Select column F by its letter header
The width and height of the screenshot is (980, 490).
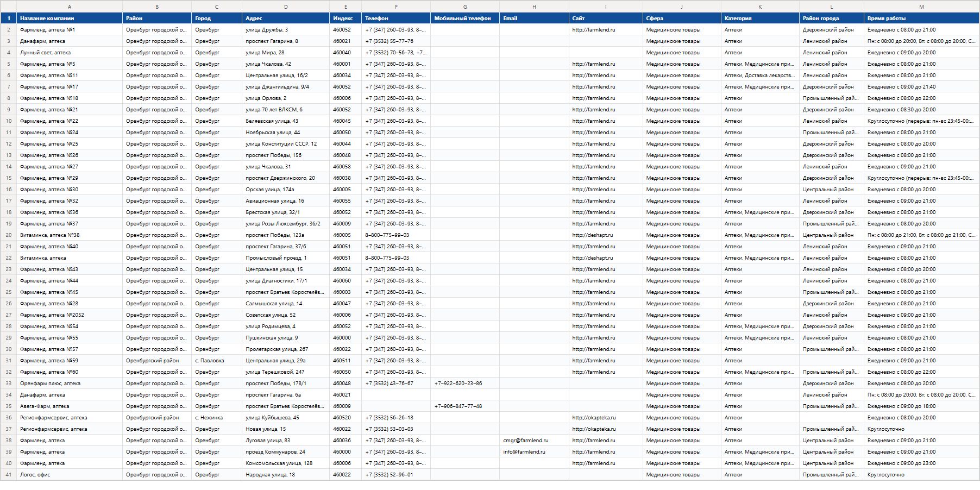(x=396, y=7)
